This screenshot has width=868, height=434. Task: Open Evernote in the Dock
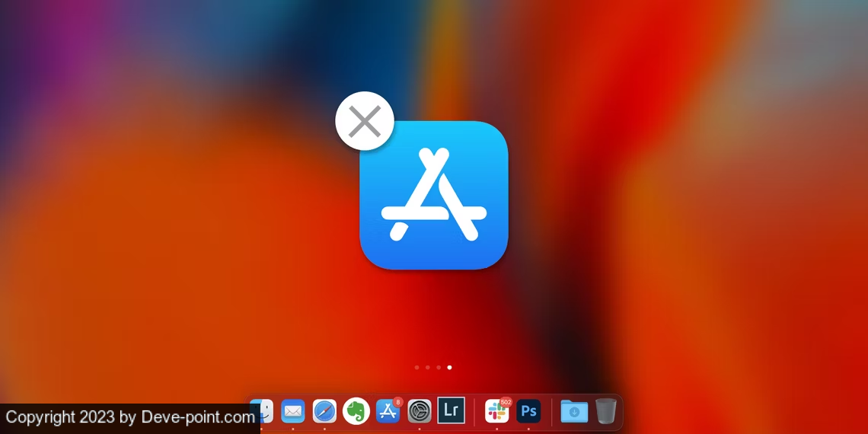(356, 411)
